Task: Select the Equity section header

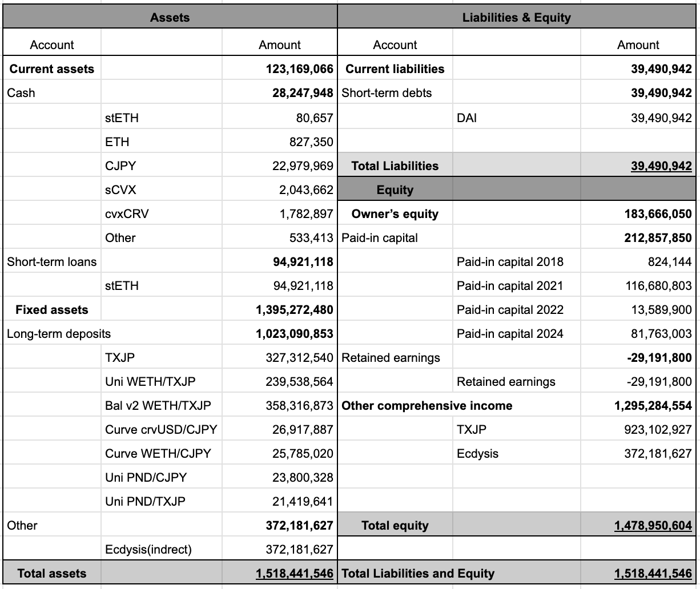Action: point(395,190)
